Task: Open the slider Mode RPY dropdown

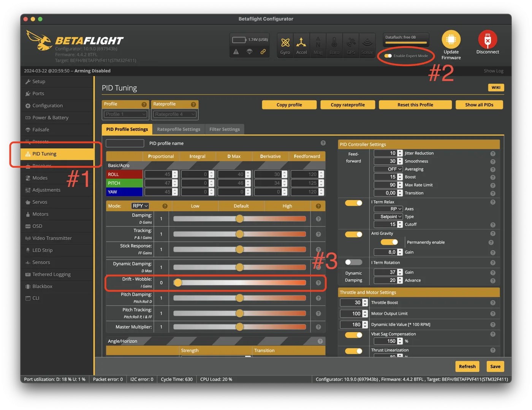Action: tap(140, 206)
